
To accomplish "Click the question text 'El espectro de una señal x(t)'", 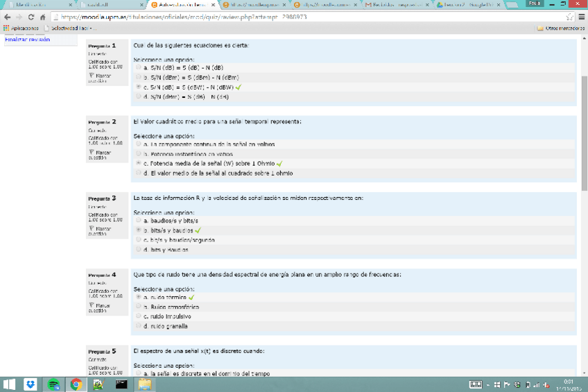I will click(199, 351).
